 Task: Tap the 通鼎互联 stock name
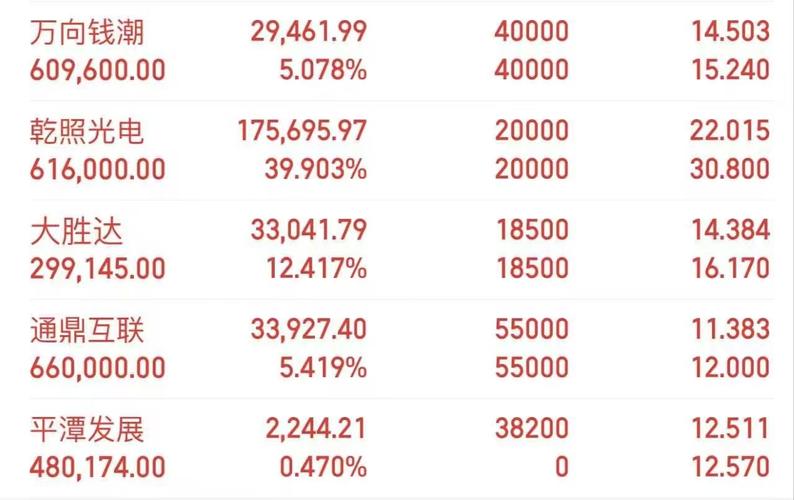pos(87,330)
